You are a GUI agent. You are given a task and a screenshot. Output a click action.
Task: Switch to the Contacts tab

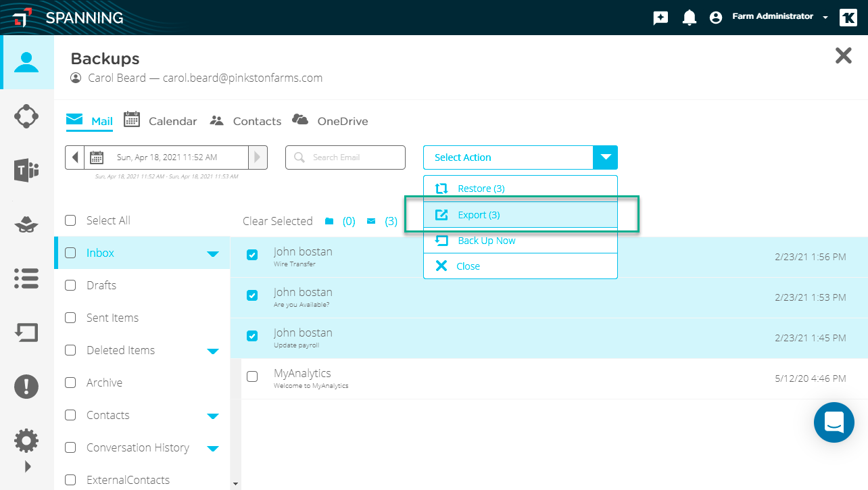(245, 121)
